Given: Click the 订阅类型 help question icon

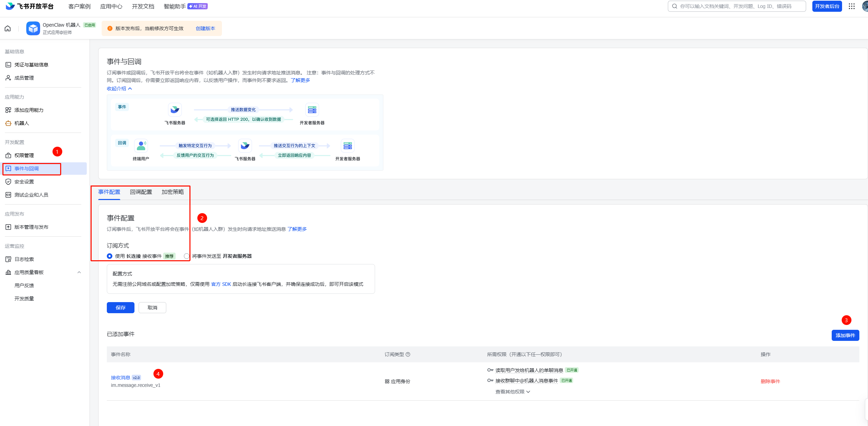Looking at the screenshot, I should tap(408, 354).
